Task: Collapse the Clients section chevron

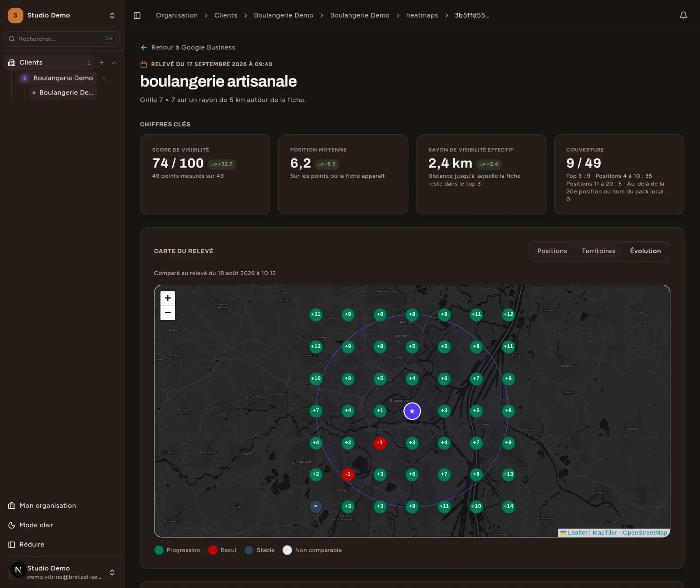Action: [x=114, y=63]
